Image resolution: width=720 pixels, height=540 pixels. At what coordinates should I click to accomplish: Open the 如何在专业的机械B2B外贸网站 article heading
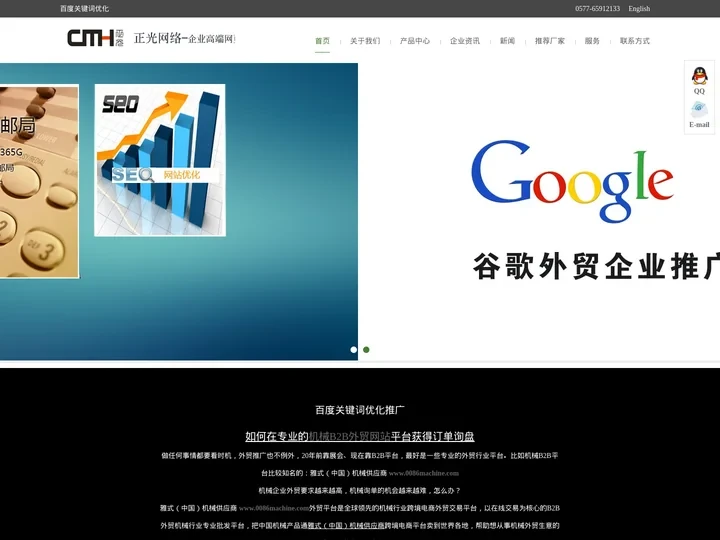point(360,436)
